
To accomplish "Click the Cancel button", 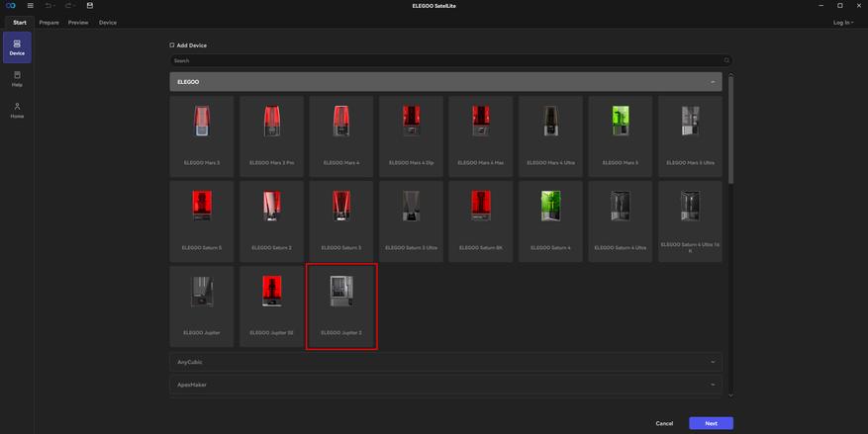I will click(664, 423).
